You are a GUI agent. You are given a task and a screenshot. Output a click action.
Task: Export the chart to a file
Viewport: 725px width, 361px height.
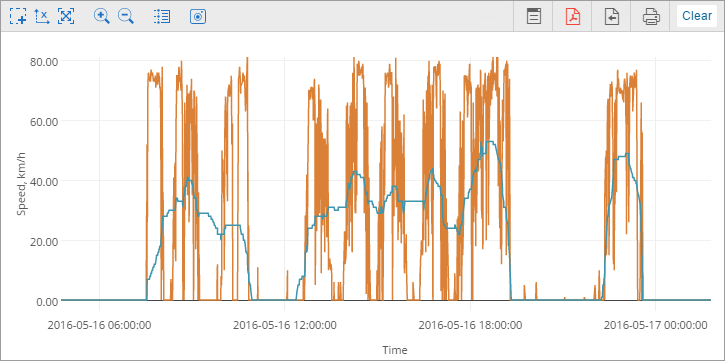tap(612, 16)
